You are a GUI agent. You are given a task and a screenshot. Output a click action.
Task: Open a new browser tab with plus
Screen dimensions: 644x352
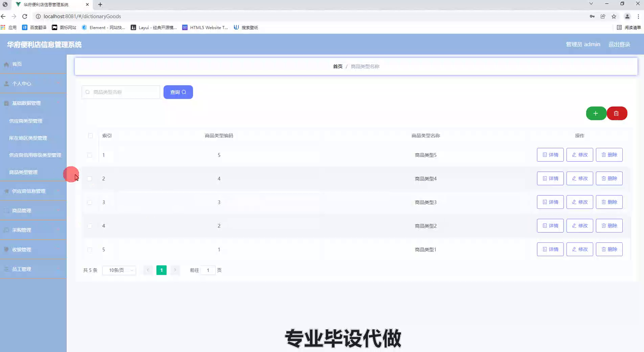click(x=100, y=4)
